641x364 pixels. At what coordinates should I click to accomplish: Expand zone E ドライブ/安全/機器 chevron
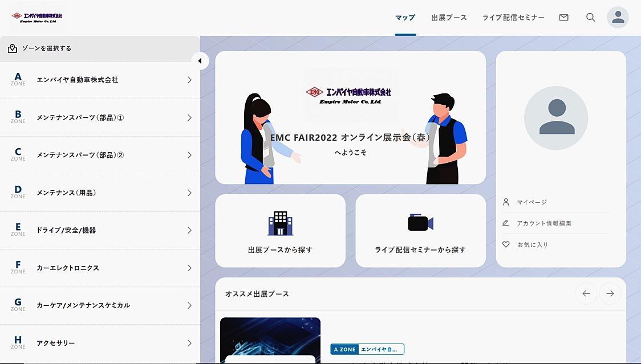[189, 231]
